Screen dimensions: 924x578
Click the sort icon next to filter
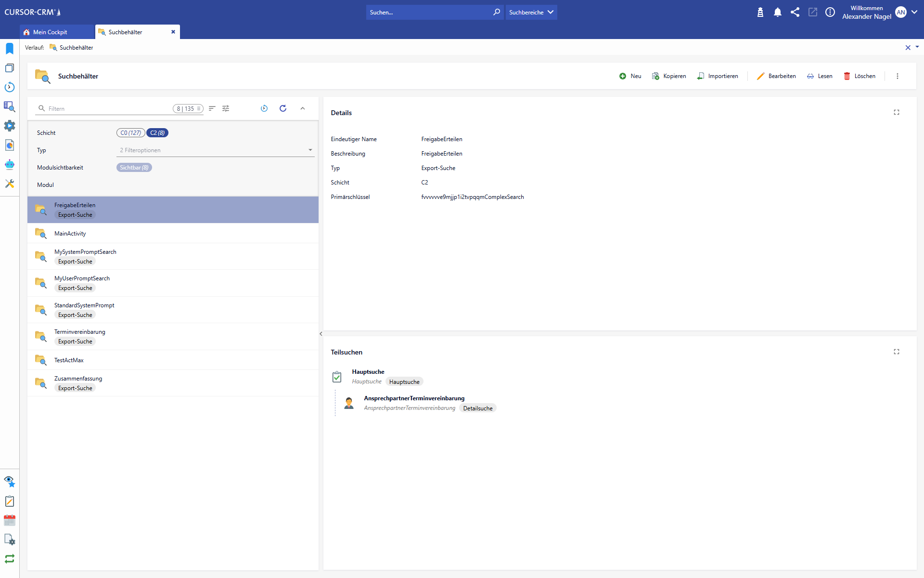click(212, 108)
